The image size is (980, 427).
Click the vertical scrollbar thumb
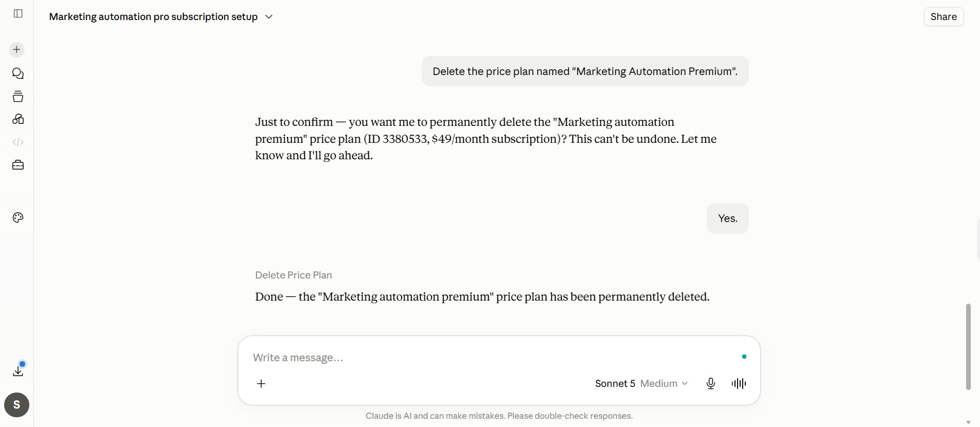pos(968,347)
